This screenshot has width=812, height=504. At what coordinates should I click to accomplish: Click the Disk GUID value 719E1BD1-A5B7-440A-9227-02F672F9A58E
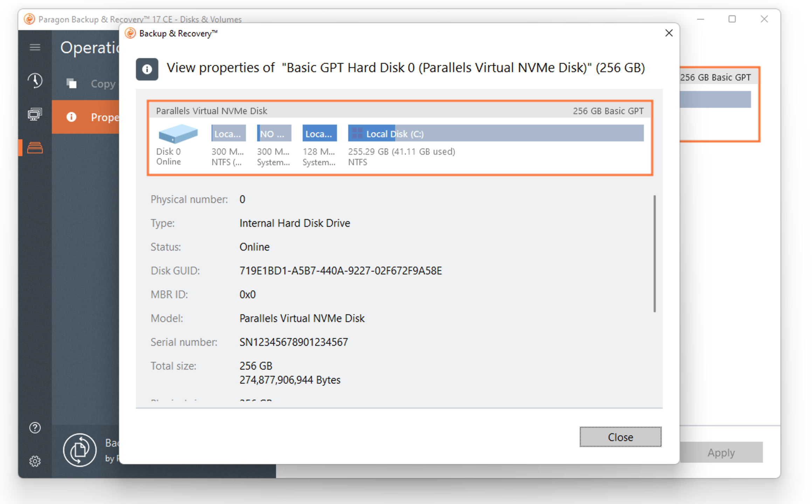tap(340, 271)
